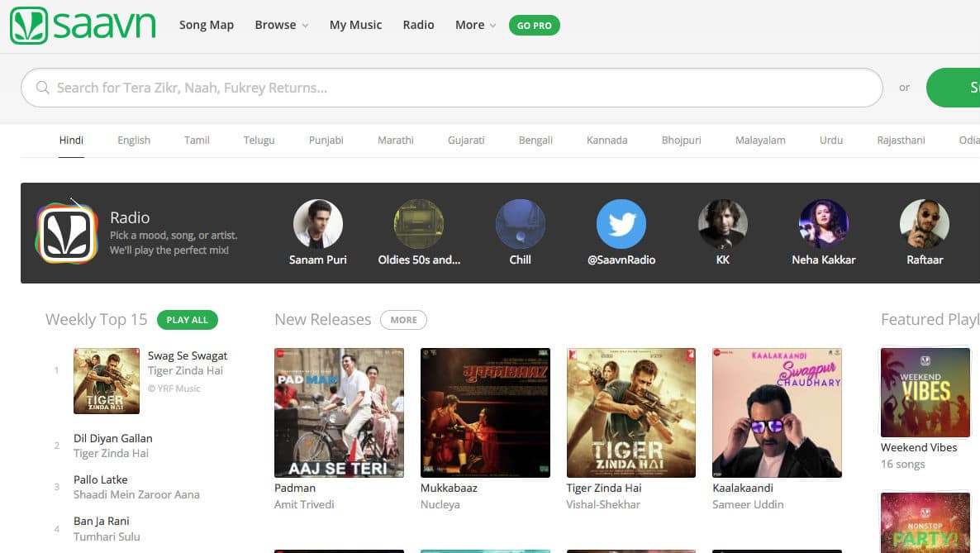Switch to the Tamil language tab
Image resolution: width=980 pixels, height=553 pixels.
point(197,141)
